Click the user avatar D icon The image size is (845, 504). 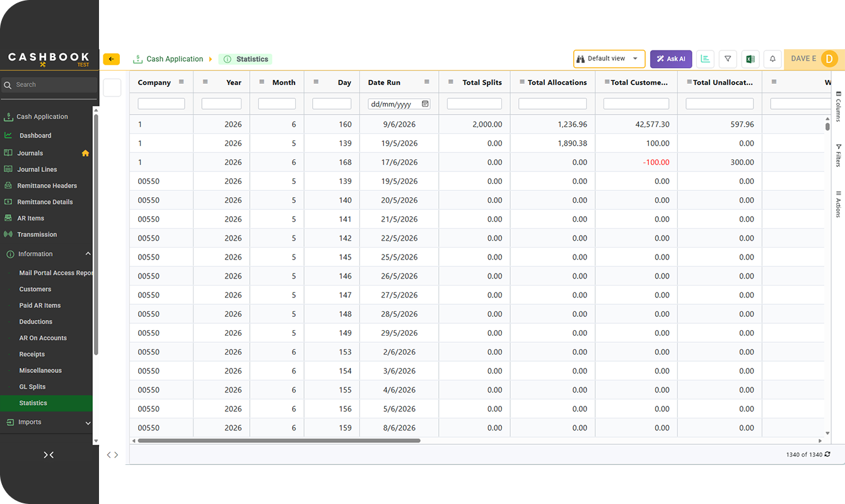(830, 59)
